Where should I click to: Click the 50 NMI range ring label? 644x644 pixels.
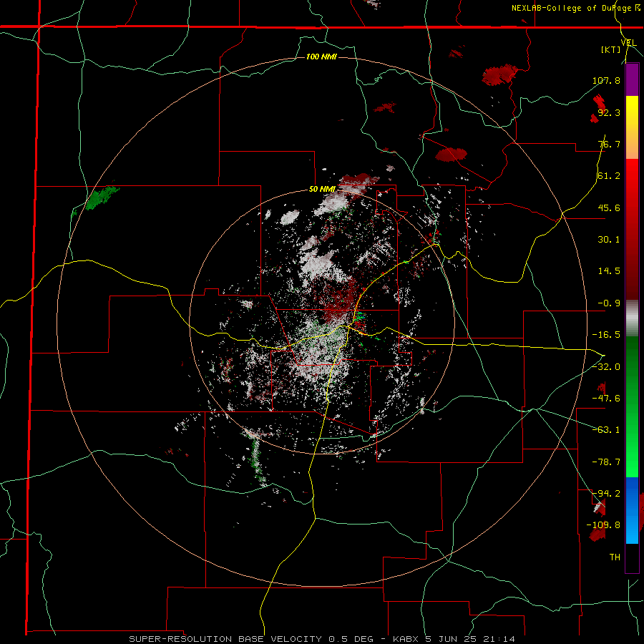point(323,190)
